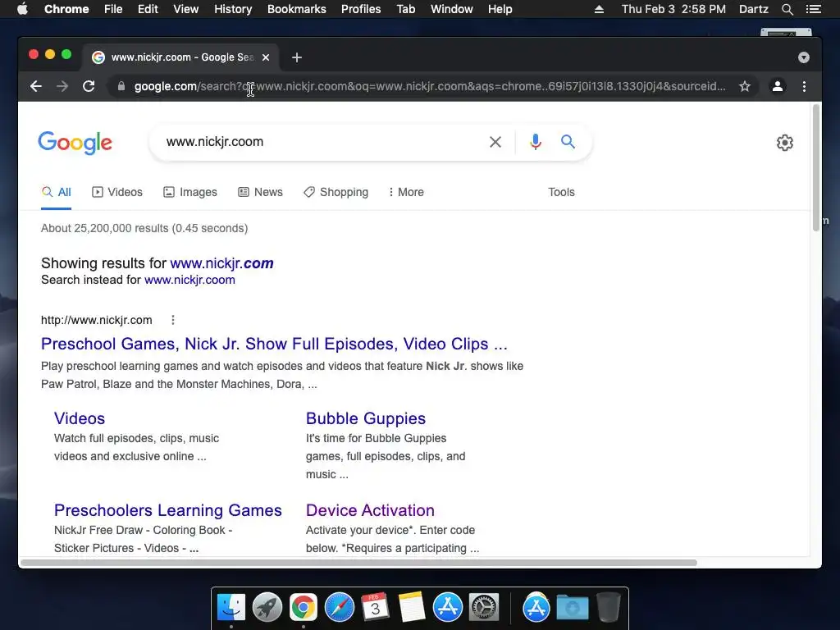840x630 pixels.
Task: Switch to the Images search tab
Action: pyautogui.click(x=190, y=192)
